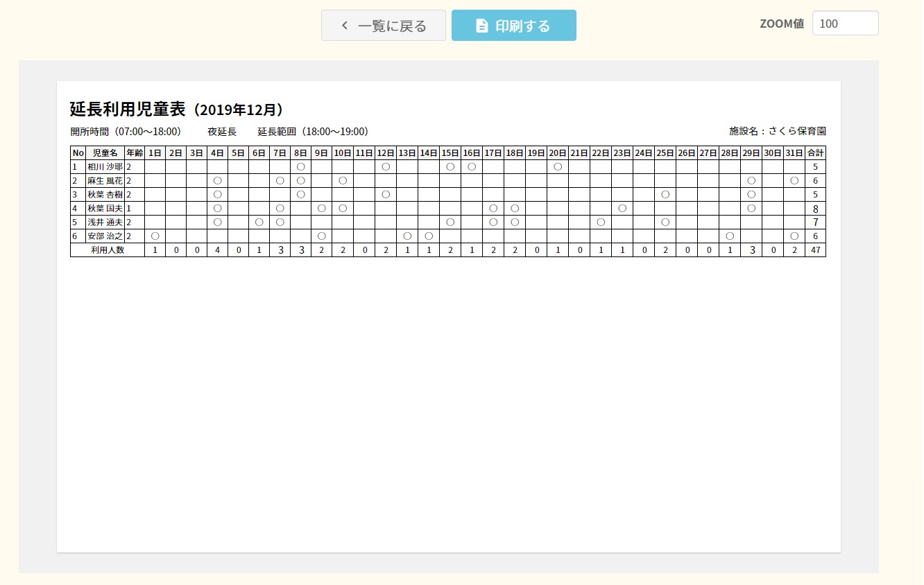
Task: Click the circle for 相川 沙耶 on 12日
Action: pyautogui.click(x=386, y=167)
